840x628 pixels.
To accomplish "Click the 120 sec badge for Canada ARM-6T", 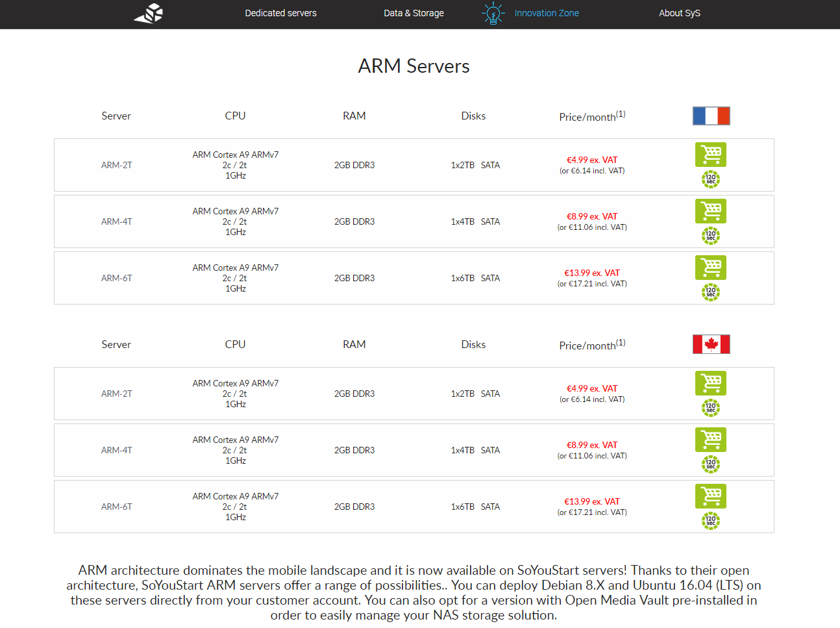I will click(x=711, y=520).
